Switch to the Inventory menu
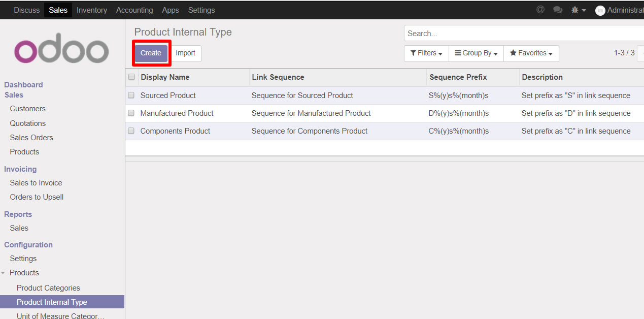The width and height of the screenshot is (644, 319). (x=92, y=10)
